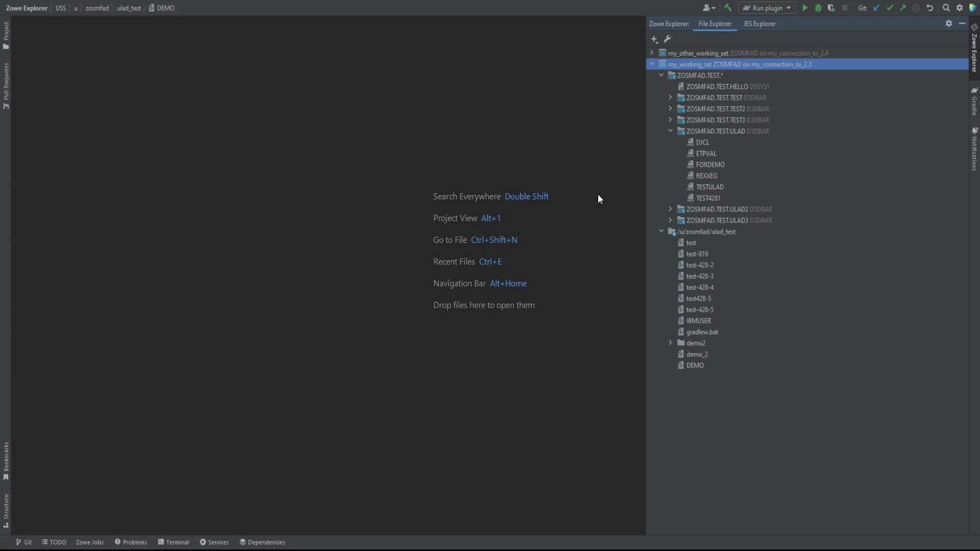Toggle the Notifications side panel

974,149
